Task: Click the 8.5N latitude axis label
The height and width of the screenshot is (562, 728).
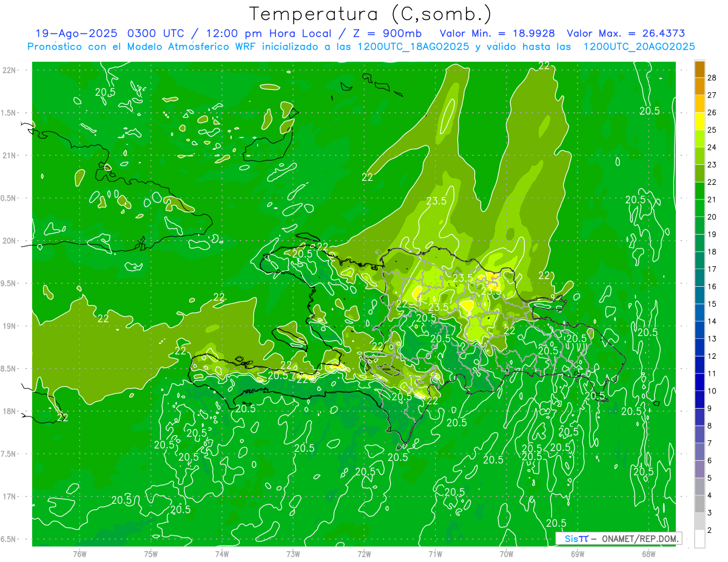Action: [x=9, y=369]
